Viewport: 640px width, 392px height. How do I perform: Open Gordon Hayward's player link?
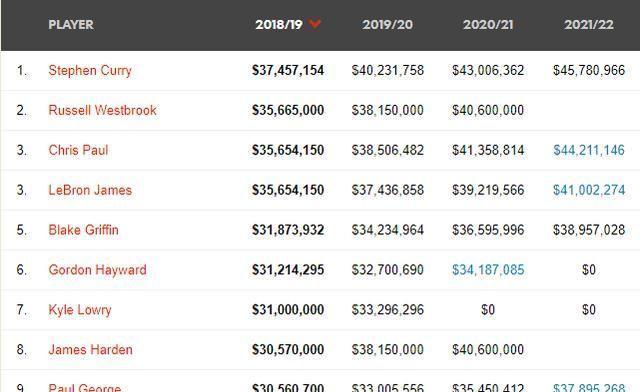tap(98, 270)
